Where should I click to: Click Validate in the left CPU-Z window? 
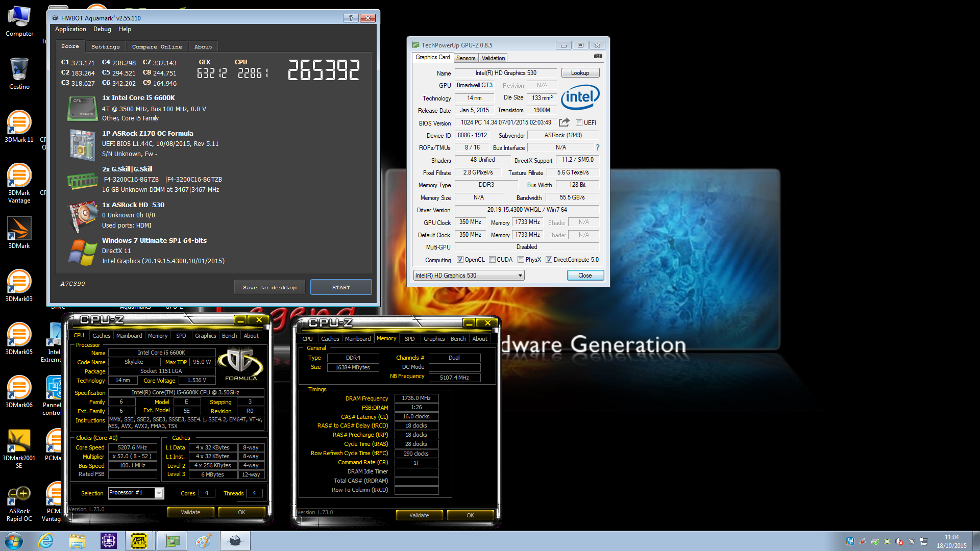tap(190, 512)
